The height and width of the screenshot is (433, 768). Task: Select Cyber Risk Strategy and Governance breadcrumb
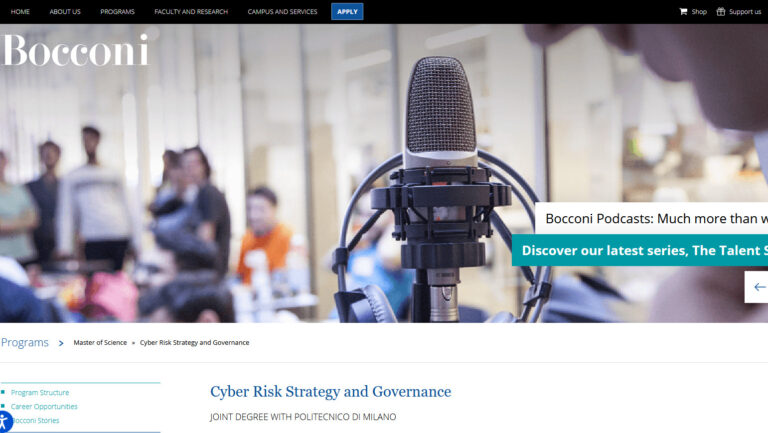194,343
